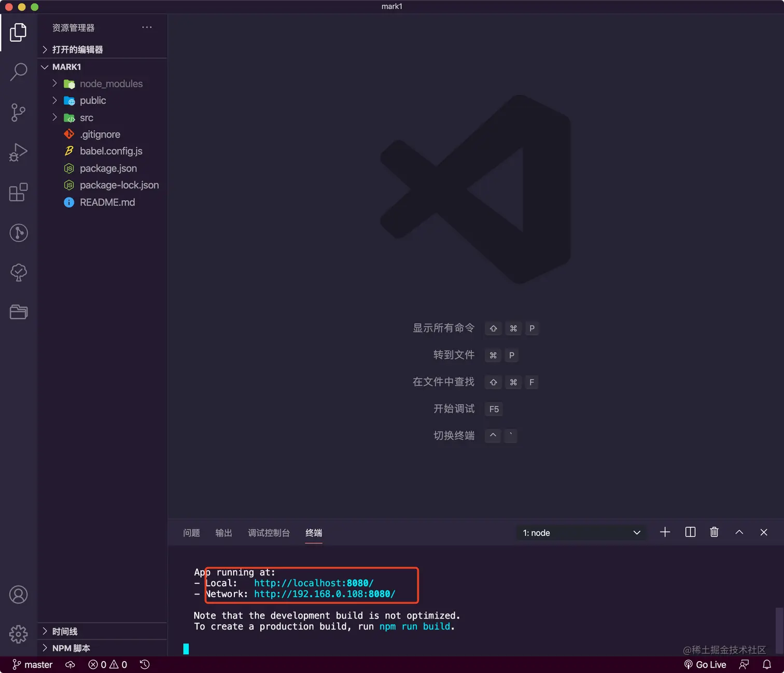Open the Extensions view
Screen dimensions: 784x673
pyautogui.click(x=18, y=192)
